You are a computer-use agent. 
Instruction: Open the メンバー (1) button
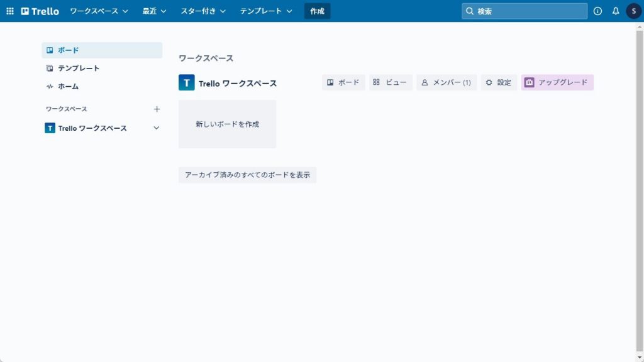click(x=447, y=82)
